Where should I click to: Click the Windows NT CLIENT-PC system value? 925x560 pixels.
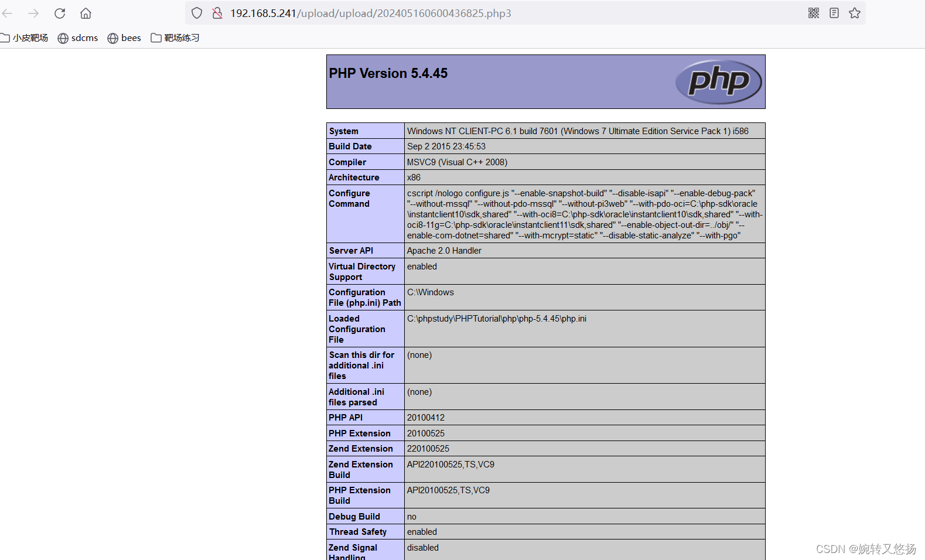[x=578, y=131]
